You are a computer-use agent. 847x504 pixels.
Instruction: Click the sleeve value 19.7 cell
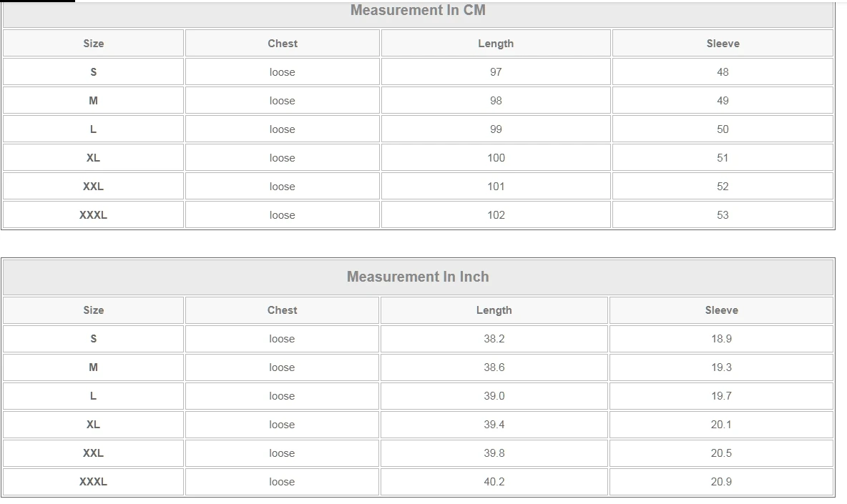(721, 396)
